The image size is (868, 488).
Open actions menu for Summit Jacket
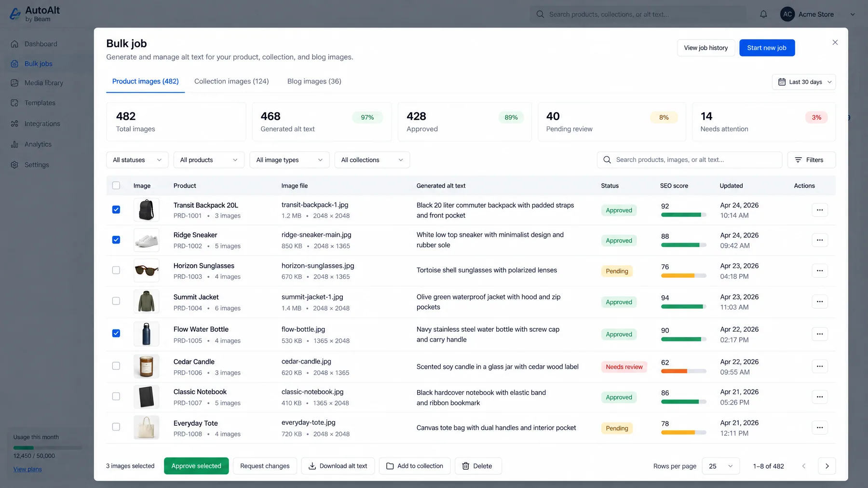pos(820,302)
